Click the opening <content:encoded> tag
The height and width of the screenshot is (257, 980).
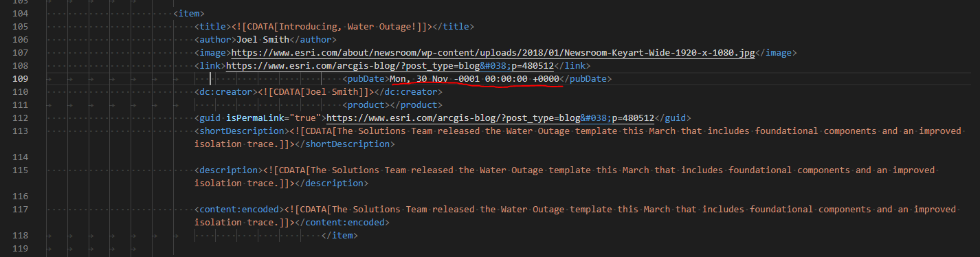click(236, 209)
